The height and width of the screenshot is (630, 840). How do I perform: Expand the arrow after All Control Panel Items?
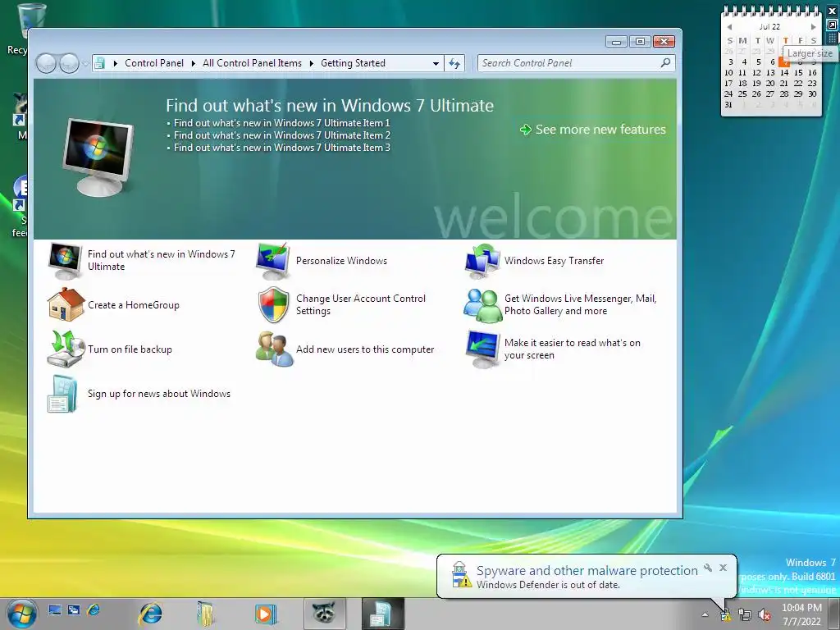[x=311, y=64]
